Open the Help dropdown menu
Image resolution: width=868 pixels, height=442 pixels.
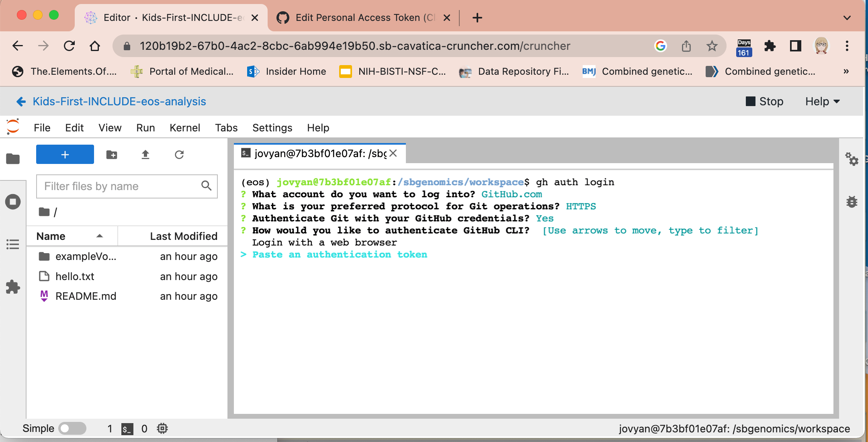[821, 101]
